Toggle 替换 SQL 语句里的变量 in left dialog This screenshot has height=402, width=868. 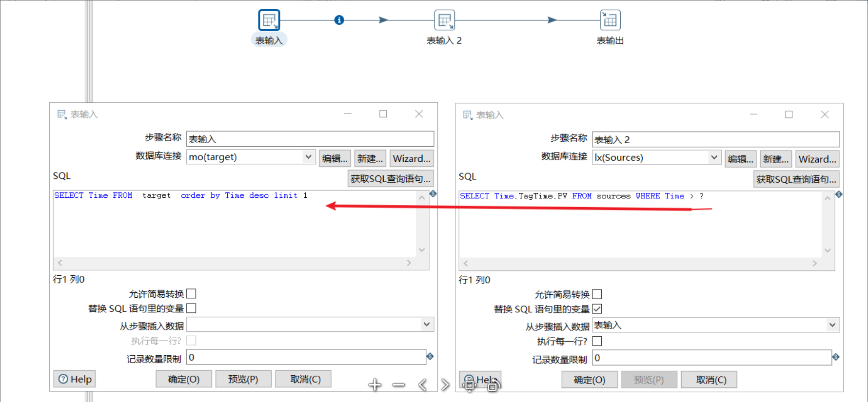(191, 308)
